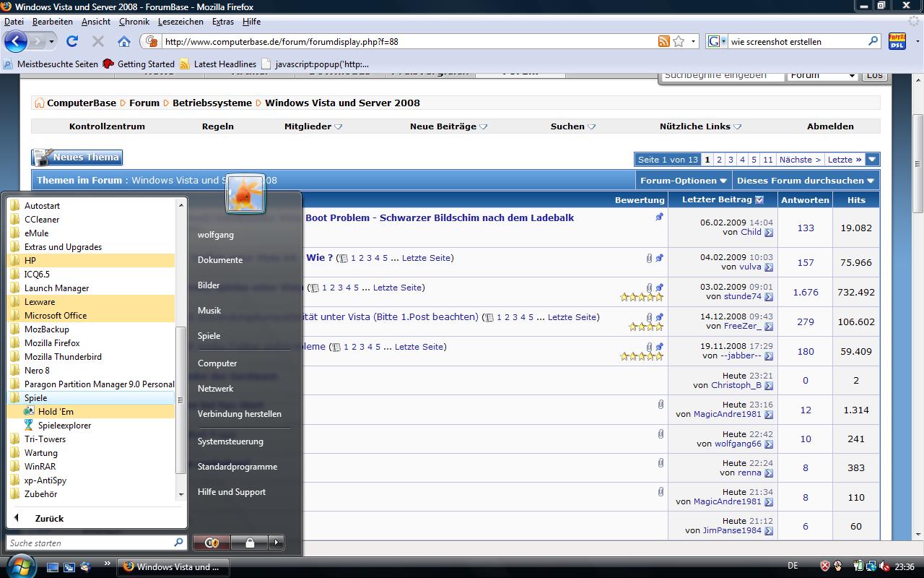This screenshot has width=924, height=578.
Task: Open the Nützliche Links dropdown
Action: click(x=700, y=126)
